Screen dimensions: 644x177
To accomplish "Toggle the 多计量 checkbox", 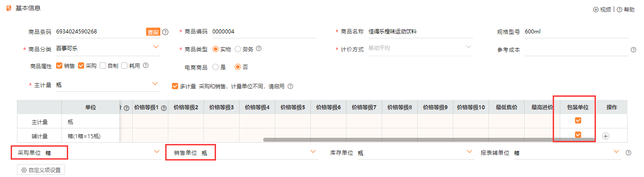I will (175, 86).
